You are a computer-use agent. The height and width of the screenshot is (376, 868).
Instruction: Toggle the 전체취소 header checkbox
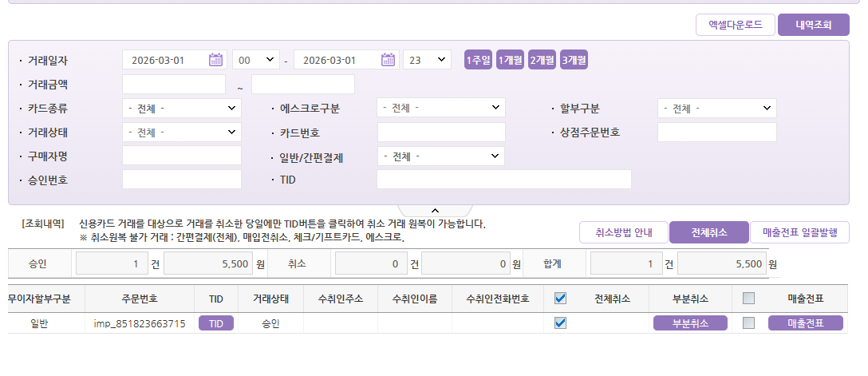tap(560, 299)
